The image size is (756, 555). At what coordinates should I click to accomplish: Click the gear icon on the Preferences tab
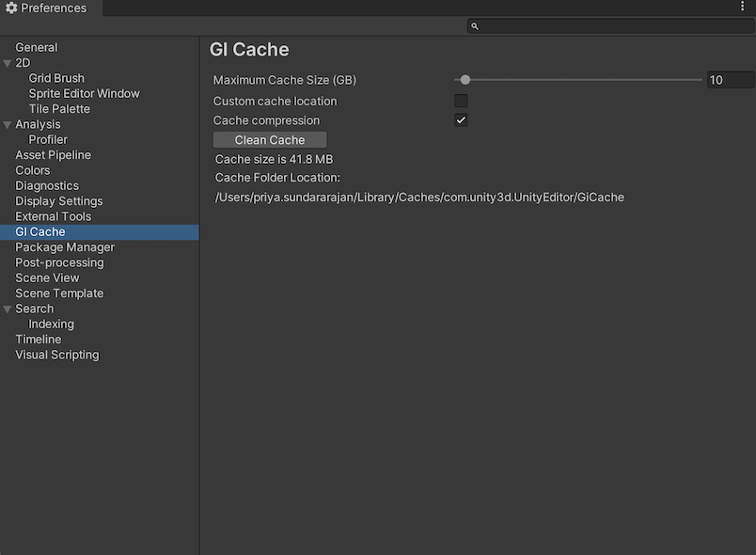pos(11,8)
